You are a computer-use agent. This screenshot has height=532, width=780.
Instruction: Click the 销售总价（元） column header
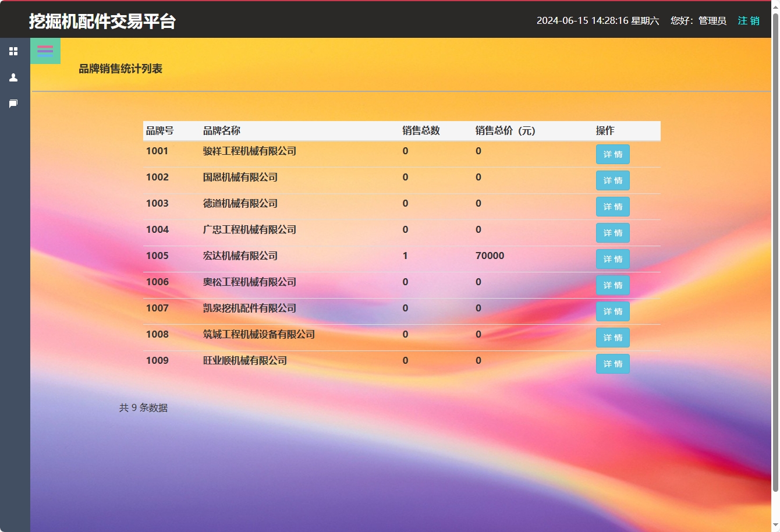(x=505, y=131)
